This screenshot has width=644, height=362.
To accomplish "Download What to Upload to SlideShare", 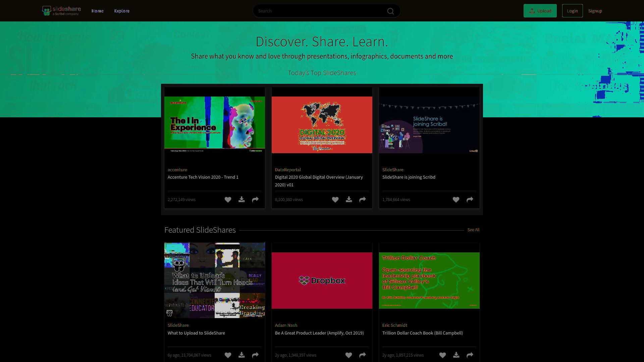I will click(241, 355).
